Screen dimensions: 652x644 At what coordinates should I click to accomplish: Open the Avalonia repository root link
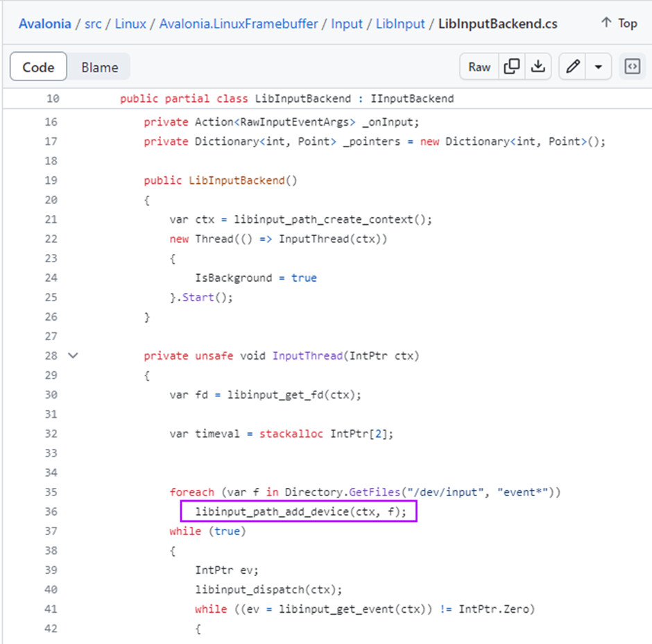44,24
